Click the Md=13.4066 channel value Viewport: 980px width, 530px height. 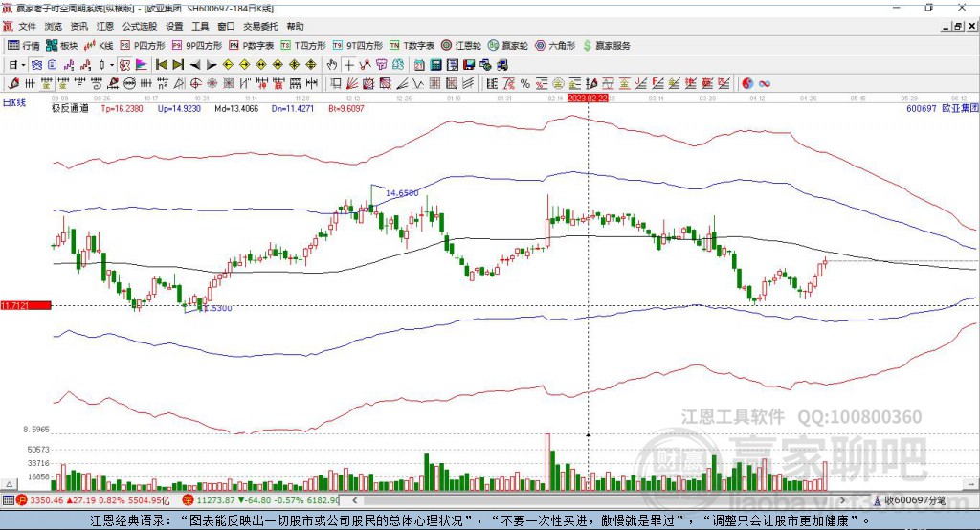coord(236,109)
